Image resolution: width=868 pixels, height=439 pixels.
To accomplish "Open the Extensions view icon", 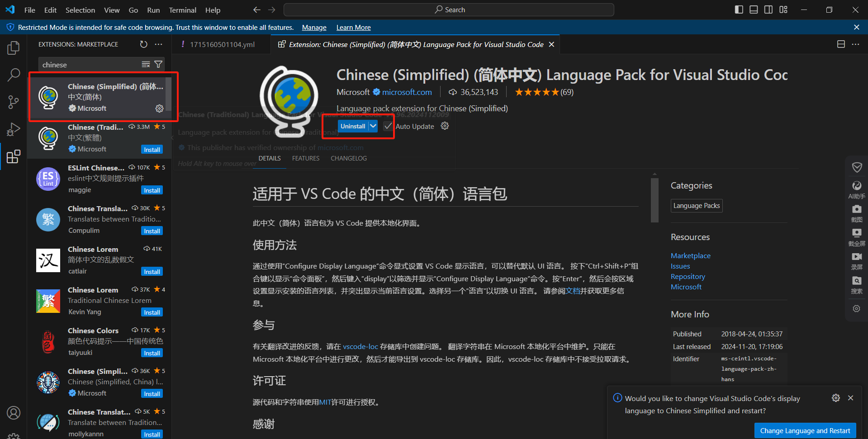I will pyautogui.click(x=14, y=156).
